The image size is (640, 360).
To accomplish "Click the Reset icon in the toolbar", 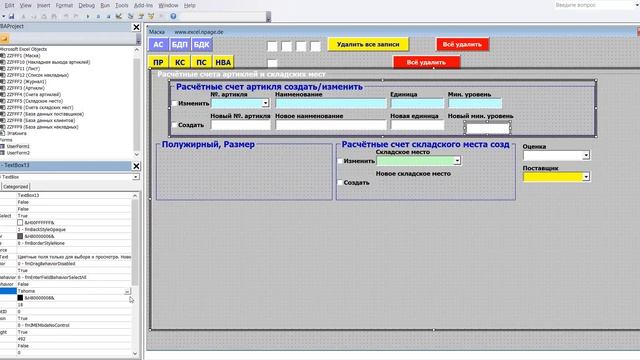I will coord(108,16).
